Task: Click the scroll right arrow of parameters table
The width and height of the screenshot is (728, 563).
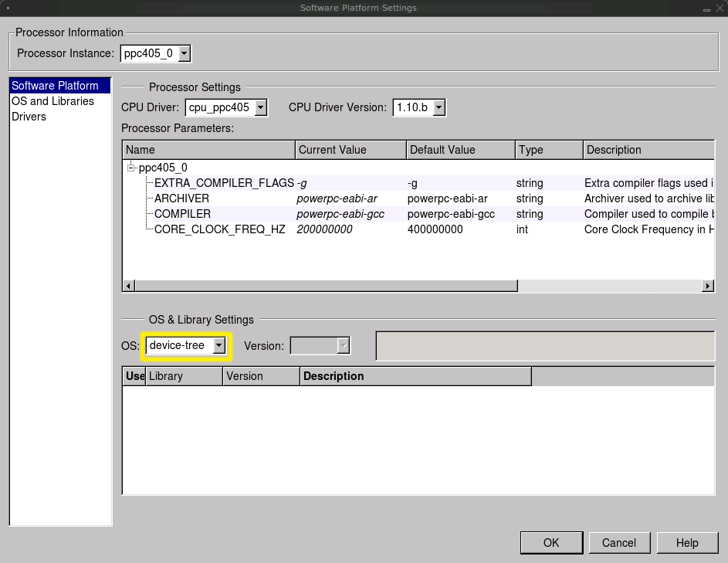Action: point(708,286)
